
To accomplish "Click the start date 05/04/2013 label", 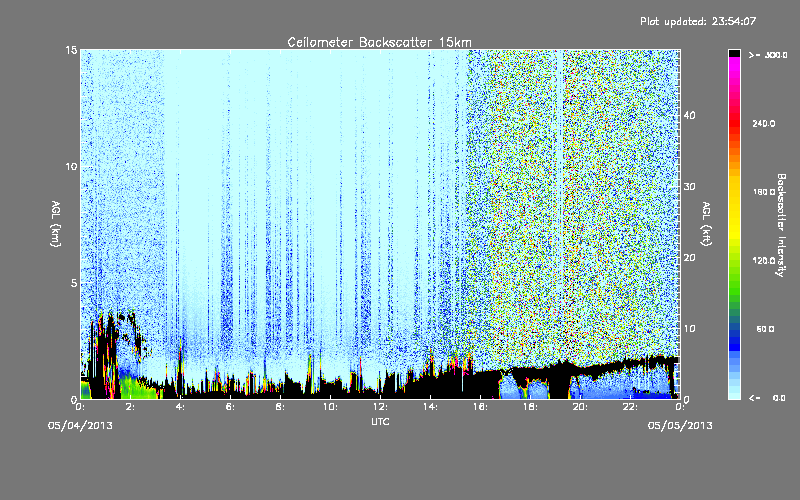I will click(x=80, y=426).
